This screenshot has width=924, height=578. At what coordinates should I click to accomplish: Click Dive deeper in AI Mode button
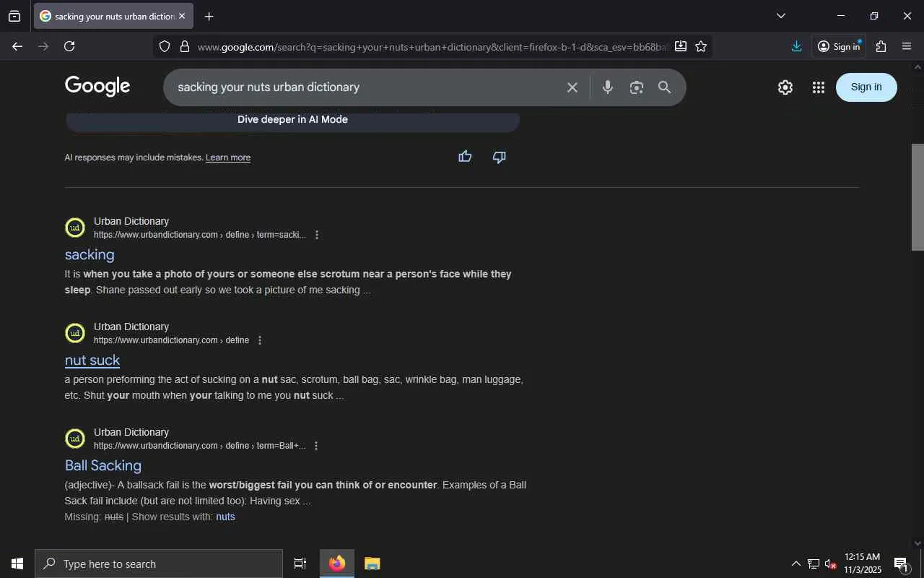[292, 121]
